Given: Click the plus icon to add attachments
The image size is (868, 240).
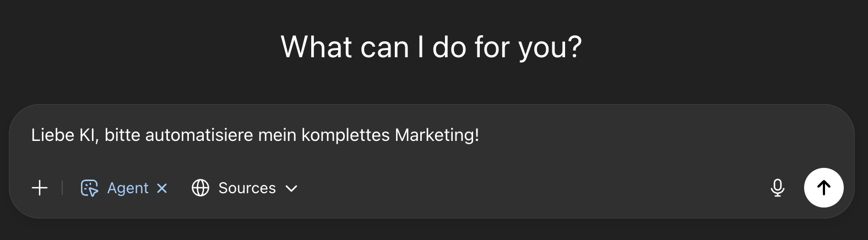Looking at the screenshot, I should (x=40, y=188).
